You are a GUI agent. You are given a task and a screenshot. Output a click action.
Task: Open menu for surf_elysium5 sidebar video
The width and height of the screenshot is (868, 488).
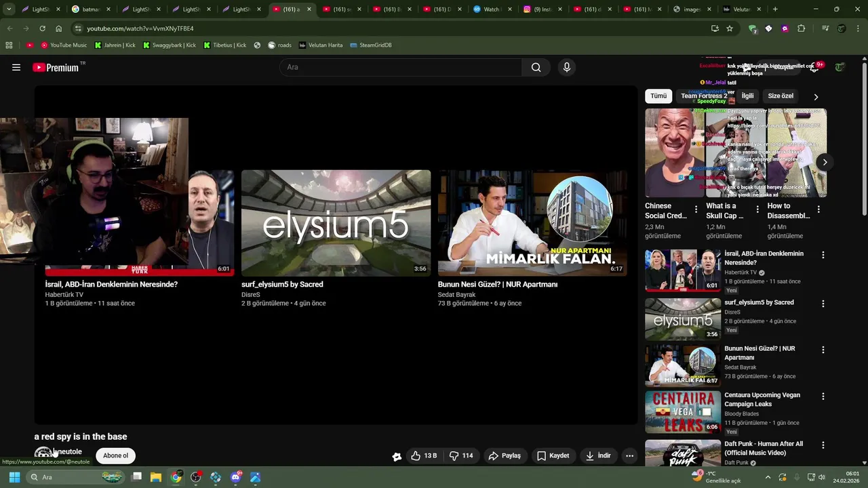click(823, 304)
